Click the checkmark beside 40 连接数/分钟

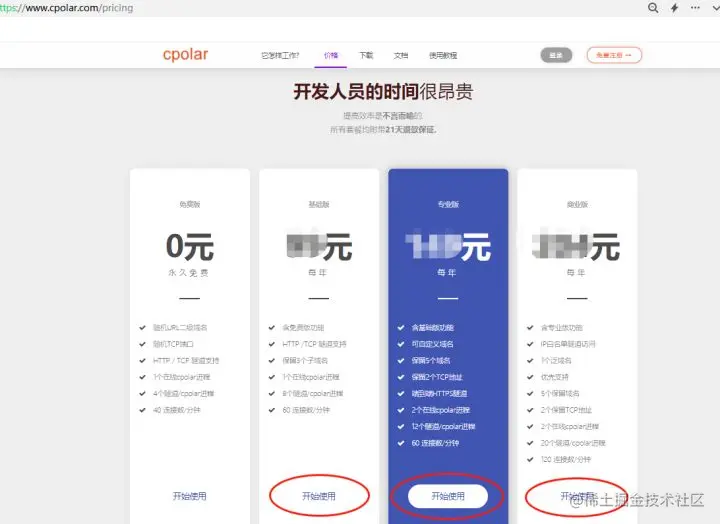coord(142,410)
